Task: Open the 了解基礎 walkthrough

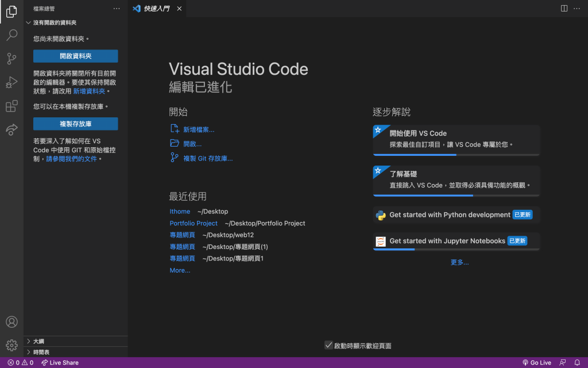Action: (x=457, y=181)
